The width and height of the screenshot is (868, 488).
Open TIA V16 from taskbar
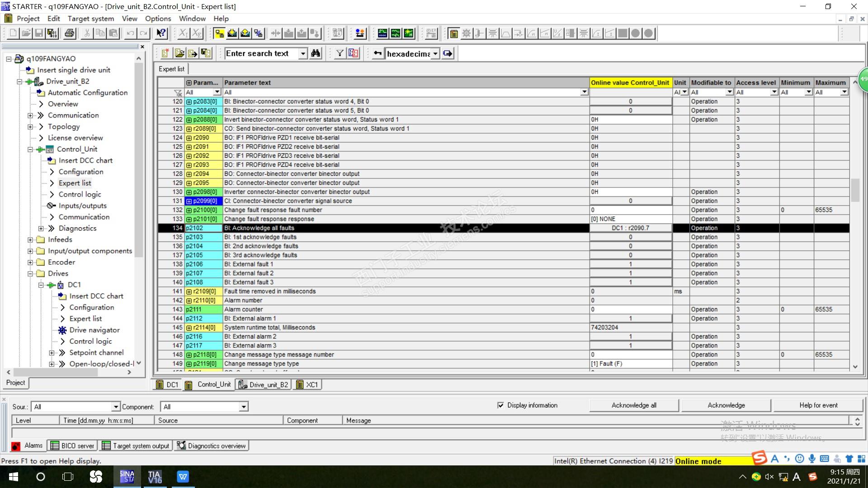155,477
